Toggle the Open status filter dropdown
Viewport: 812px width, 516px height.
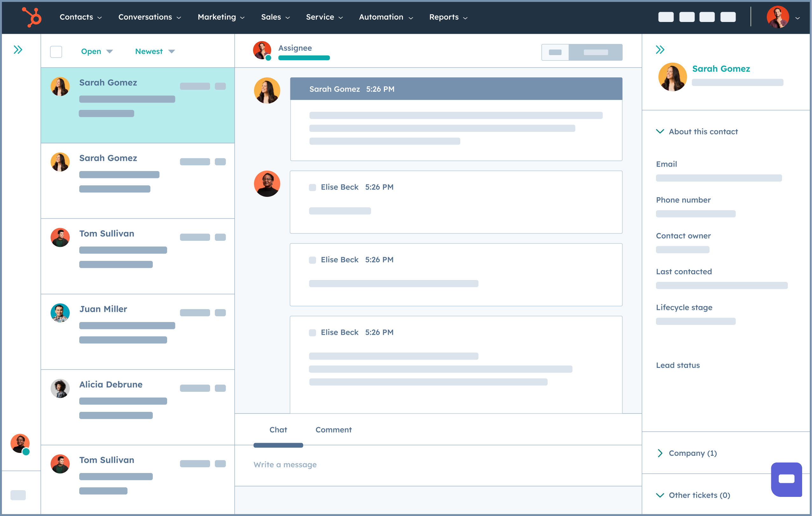click(x=95, y=51)
